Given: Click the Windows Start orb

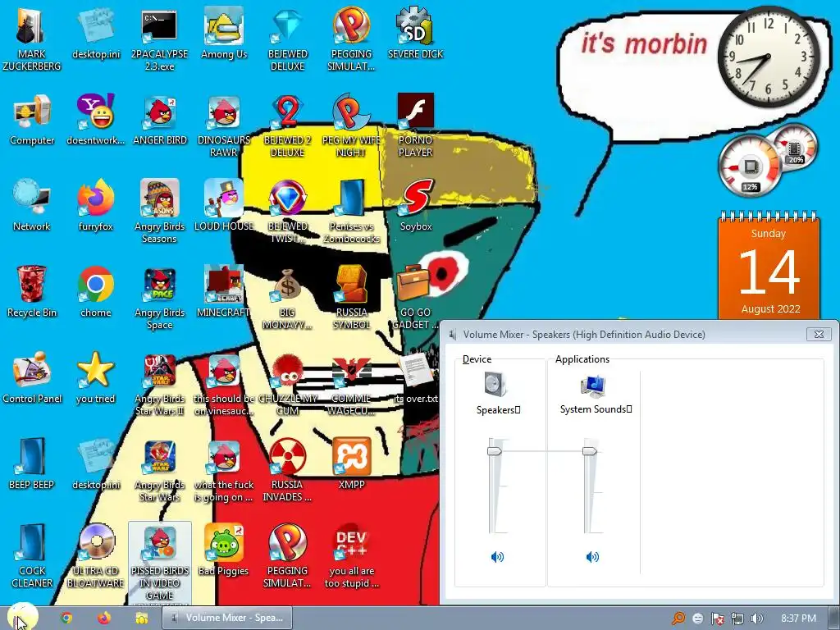Looking at the screenshot, I should tap(21, 618).
